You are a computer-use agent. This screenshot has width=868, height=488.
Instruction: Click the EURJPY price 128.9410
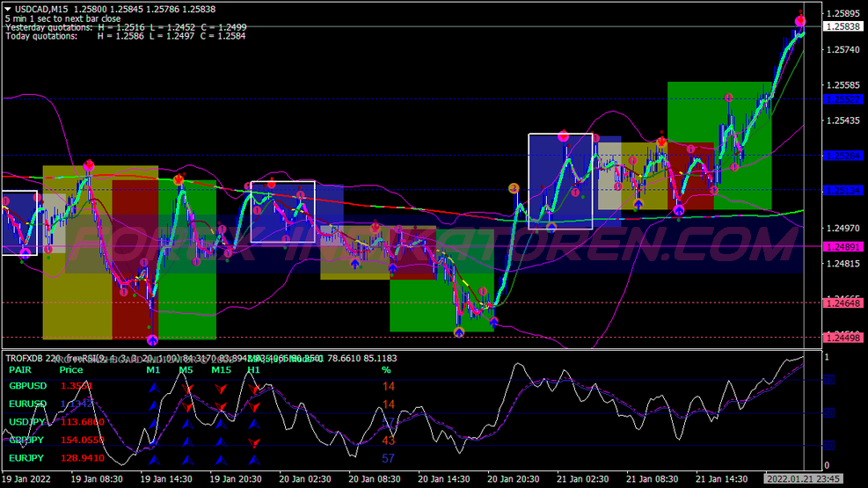[x=82, y=459]
